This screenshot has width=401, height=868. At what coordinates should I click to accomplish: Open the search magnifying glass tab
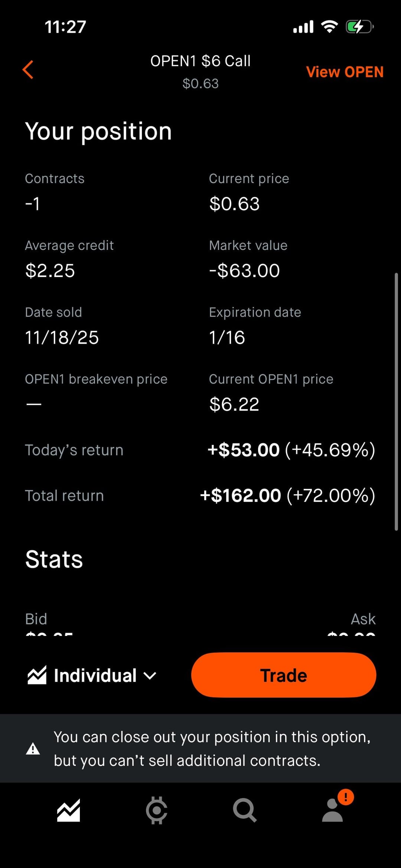[x=244, y=810]
